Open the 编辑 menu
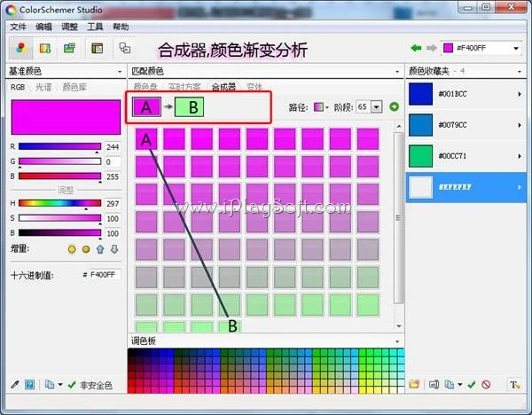Screen dimensions: 532x415 (x=43, y=27)
